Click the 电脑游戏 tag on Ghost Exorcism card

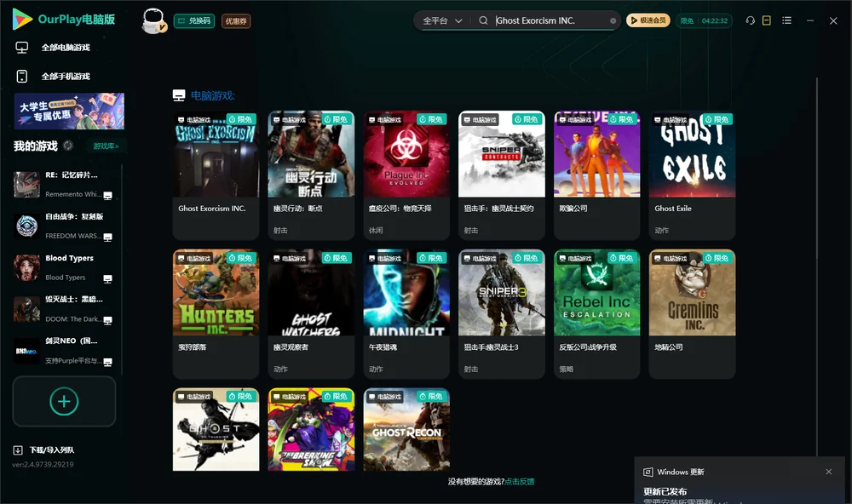click(x=194, y=119)
